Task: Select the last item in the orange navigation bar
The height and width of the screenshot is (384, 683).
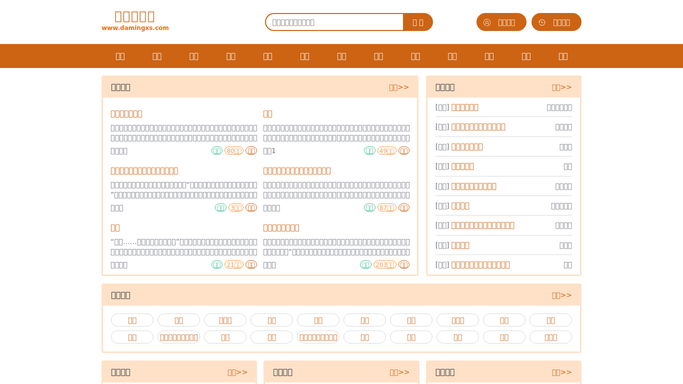Action: tap(563, 56)
